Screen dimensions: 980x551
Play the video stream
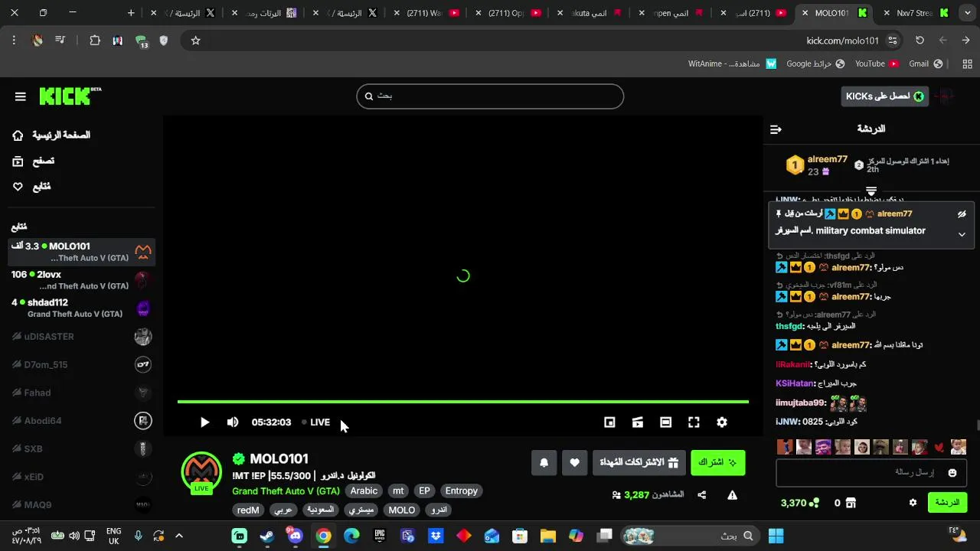(204, 422)
